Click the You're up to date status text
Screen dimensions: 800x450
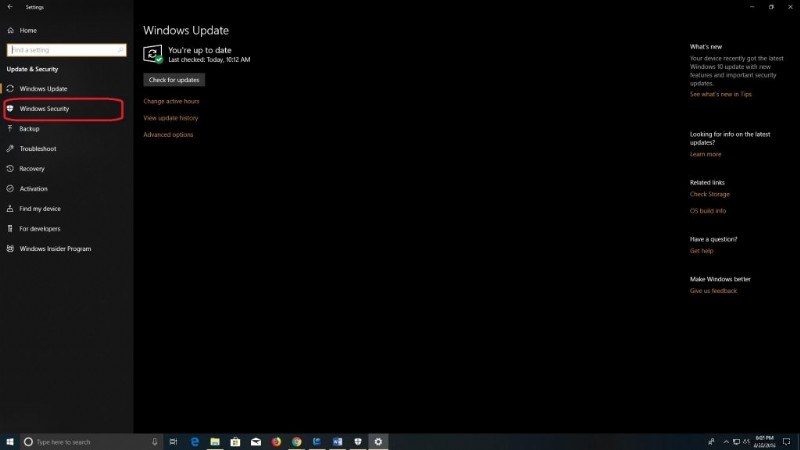point(200,50)
